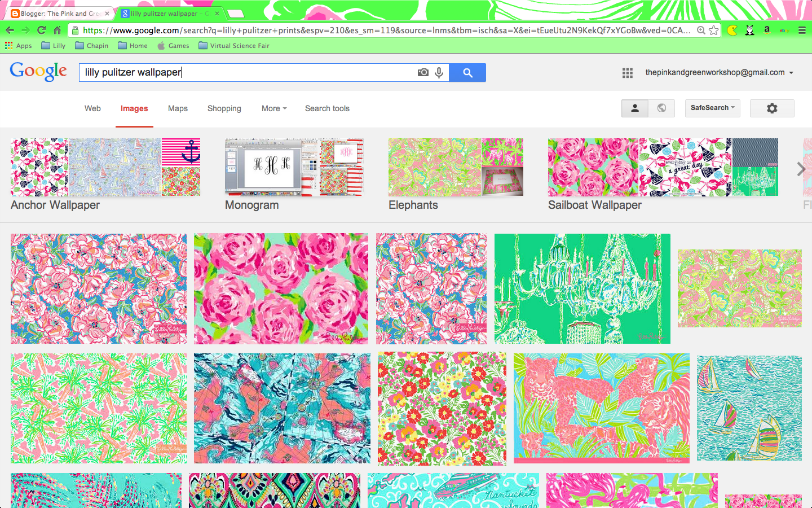Open the Amazon extension icon

point(767,30)
